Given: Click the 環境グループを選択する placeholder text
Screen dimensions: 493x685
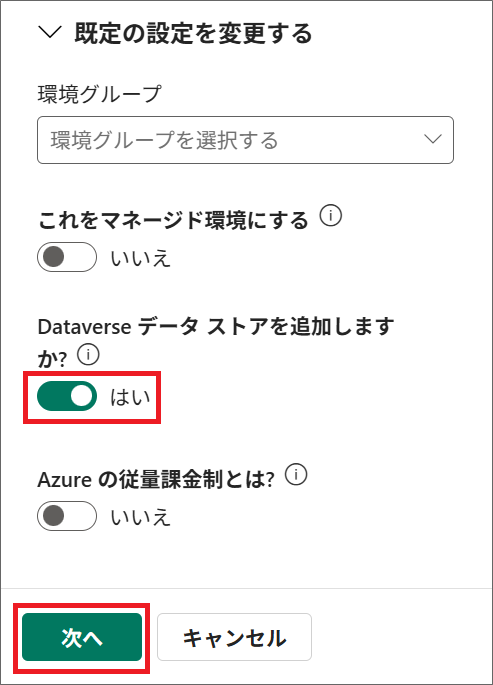Looking at the screenshot, I should 165,140.
